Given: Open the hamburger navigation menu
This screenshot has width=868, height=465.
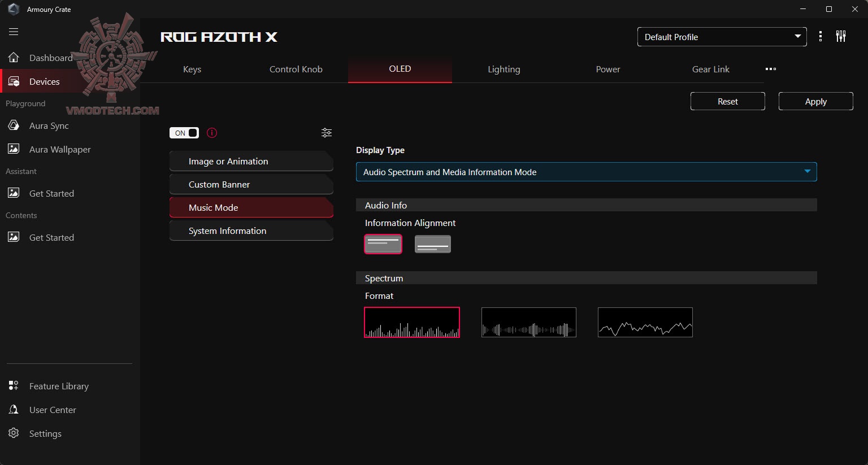Looking at the screenshot, I should click(14, 32).
